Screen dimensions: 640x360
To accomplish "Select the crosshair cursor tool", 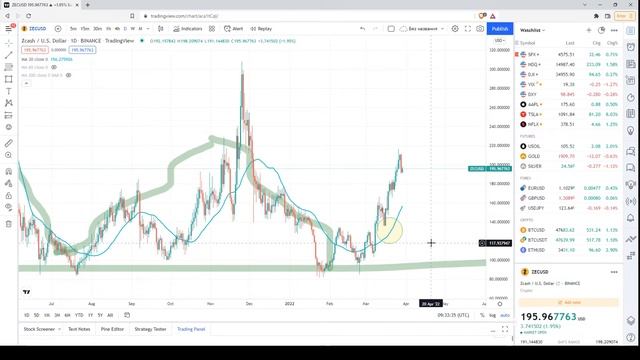I will tap(9, 43).
